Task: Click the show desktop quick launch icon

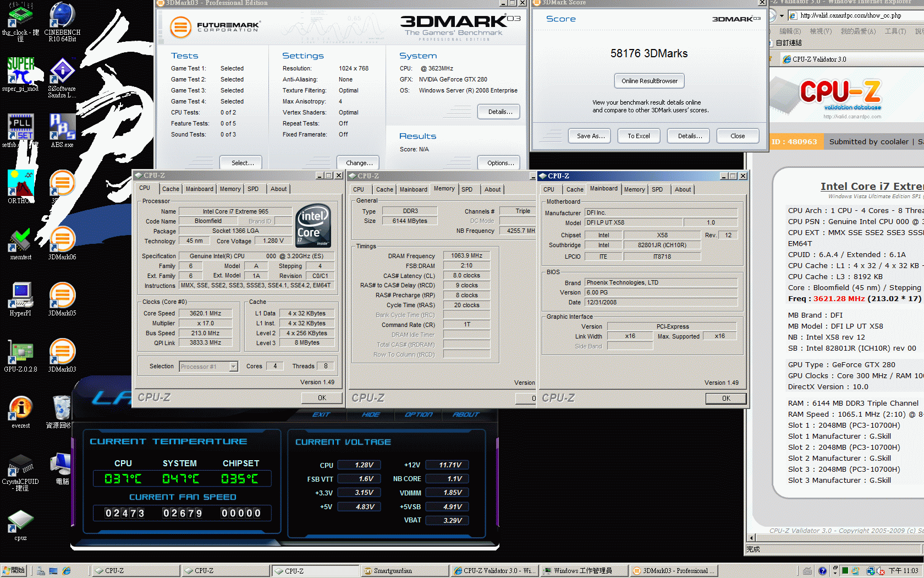Action: tap(53, 571)
